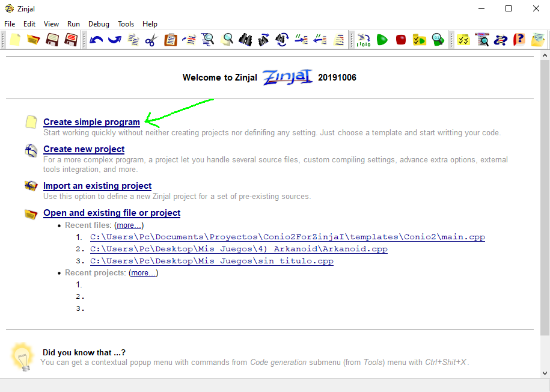Click the Debug magnifier over green play icon
The image size is (550, 392).
click(438, 40)
